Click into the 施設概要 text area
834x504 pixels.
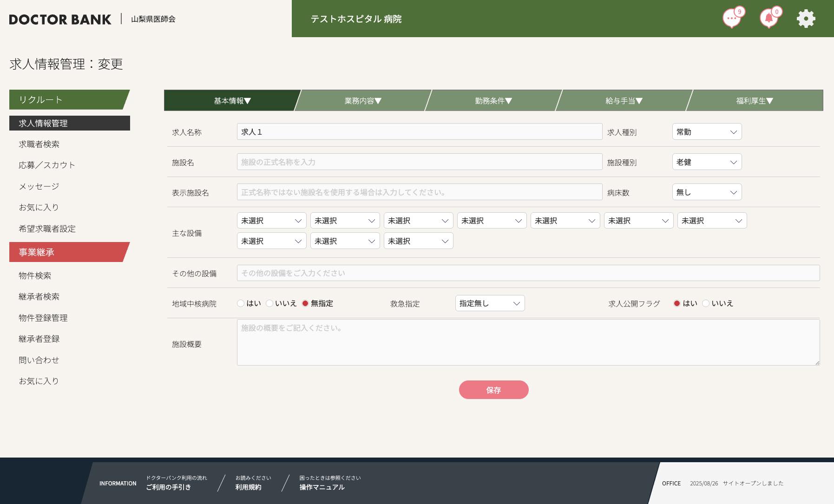click(x=528, y=342)
